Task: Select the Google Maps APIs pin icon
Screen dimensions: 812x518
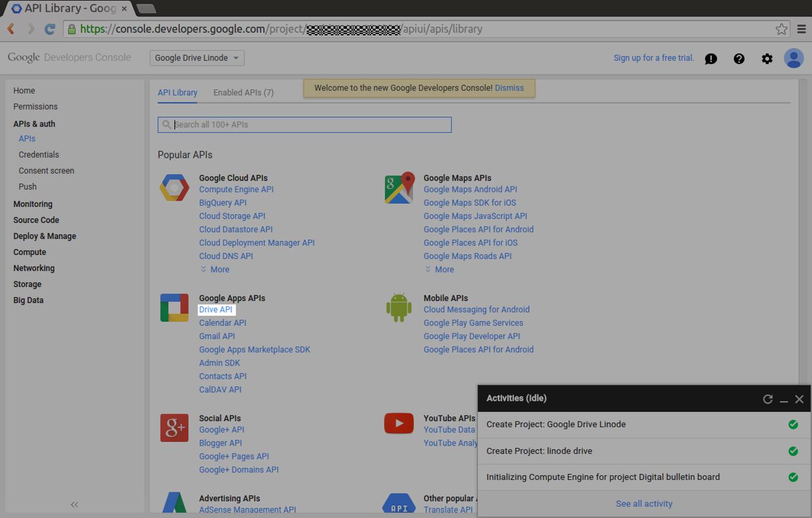Action: (x=398, y=188)
